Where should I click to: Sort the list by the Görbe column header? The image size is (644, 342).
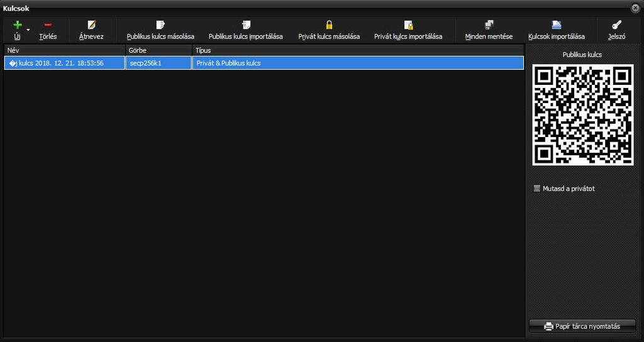coord(158,50)
